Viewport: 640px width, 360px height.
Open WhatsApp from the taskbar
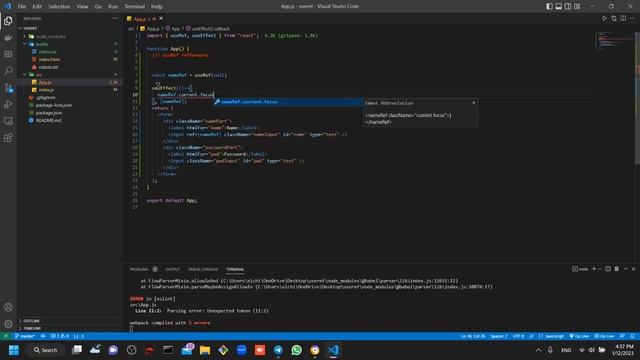pyautogui.click(x=297, y=350)
